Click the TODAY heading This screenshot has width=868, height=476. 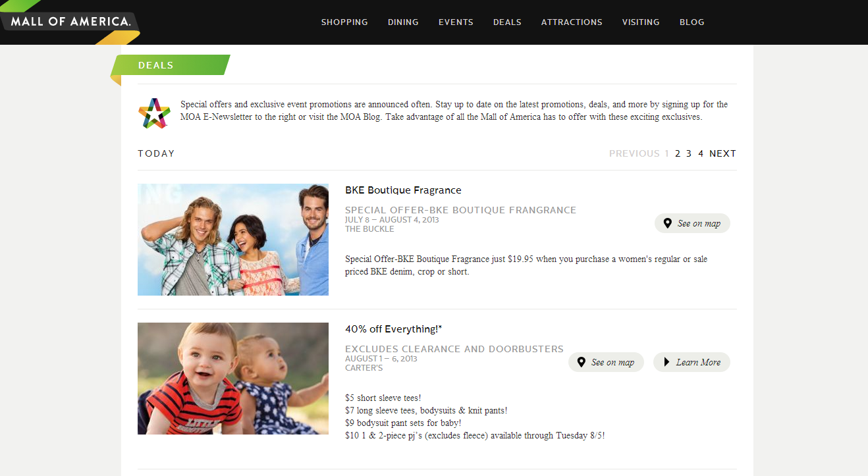(156, 153)
